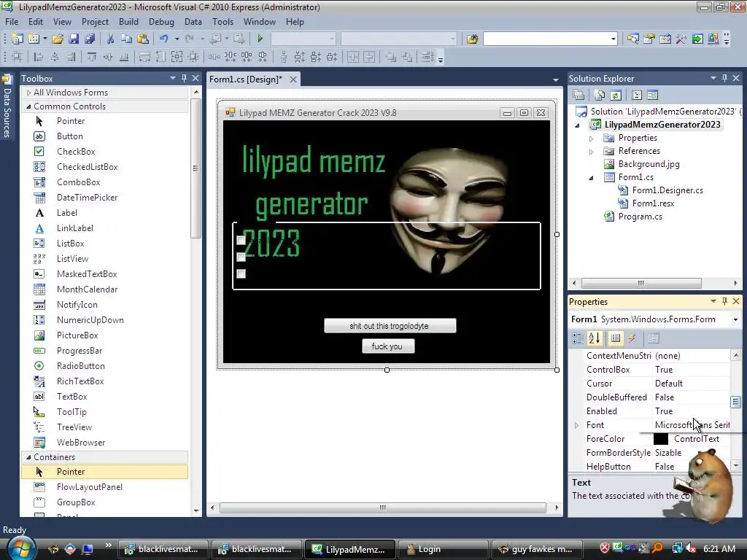747x560 pixels.
Task: Open the Find combo box dropdown
Action: pos(613,39)
